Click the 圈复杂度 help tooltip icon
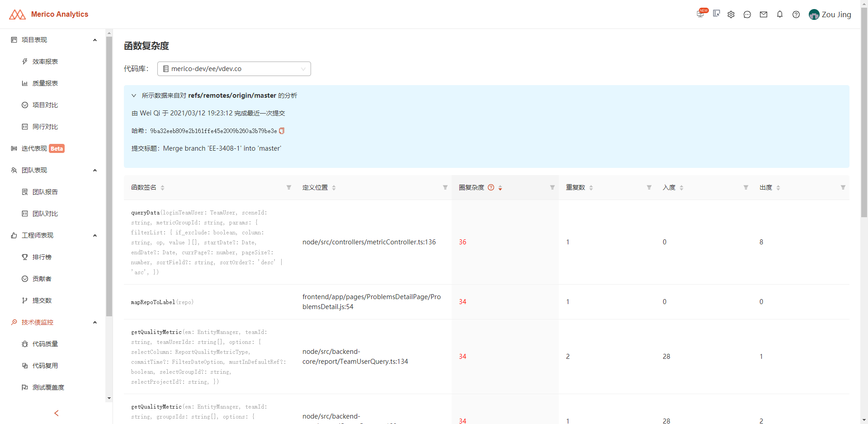This screenshot has height=424, width=868. click(491, 187)
